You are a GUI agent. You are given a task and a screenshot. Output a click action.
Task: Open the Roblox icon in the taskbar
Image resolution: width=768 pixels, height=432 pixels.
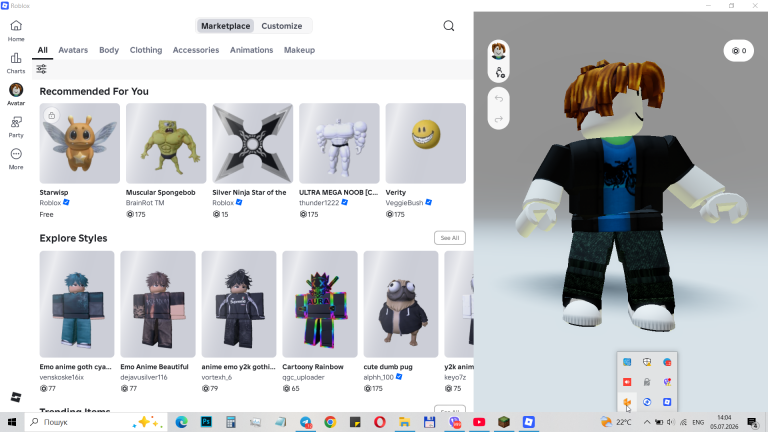tap(528, 422)
